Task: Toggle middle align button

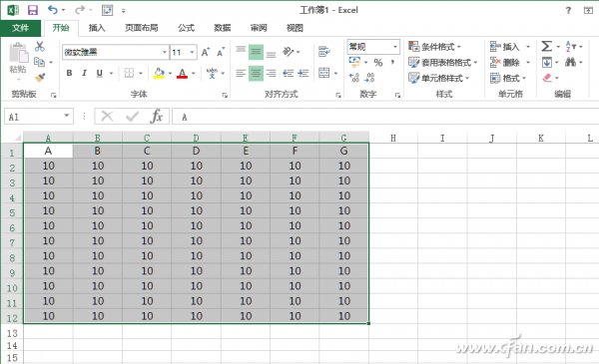Action: click(256, 52)
